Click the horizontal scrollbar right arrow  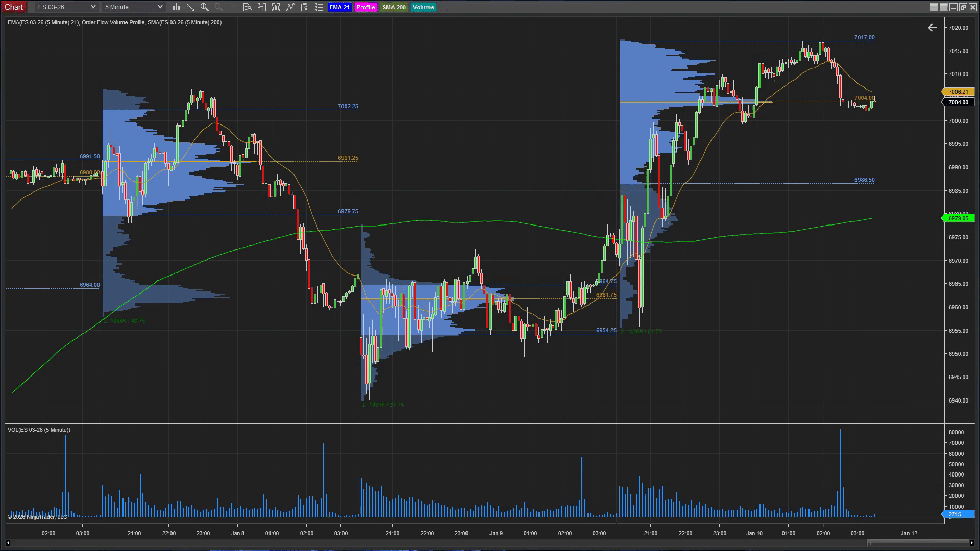[x=971, y=542]
